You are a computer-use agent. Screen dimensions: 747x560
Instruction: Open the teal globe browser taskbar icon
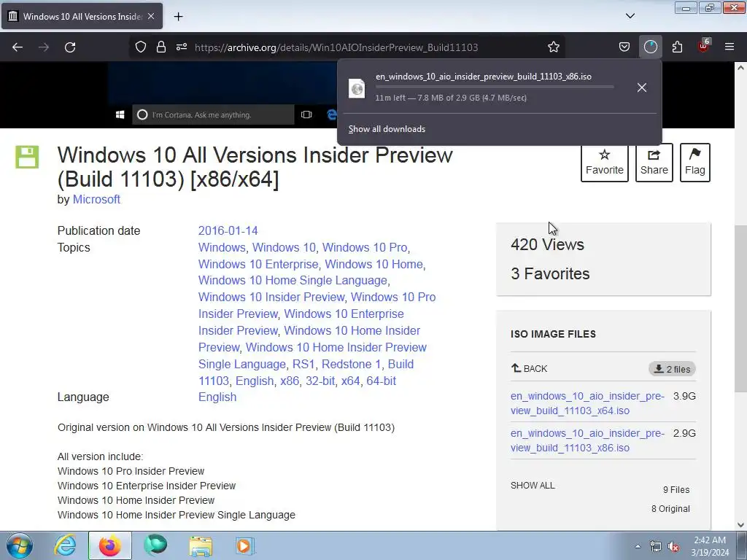[x=155, y=545]
